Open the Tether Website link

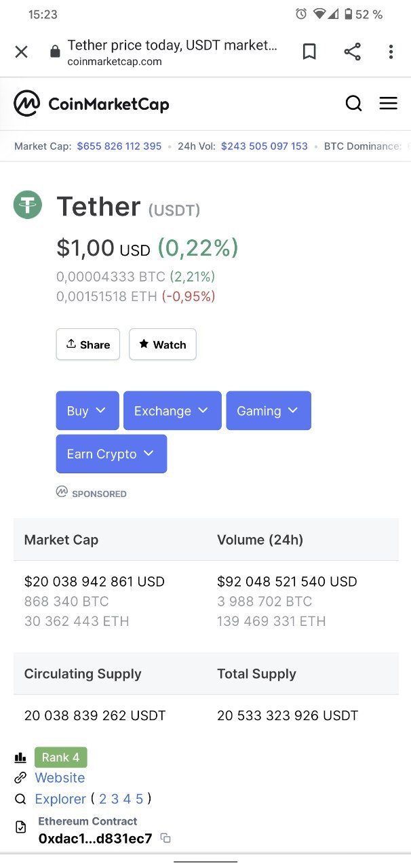click(x=60, y=778)
